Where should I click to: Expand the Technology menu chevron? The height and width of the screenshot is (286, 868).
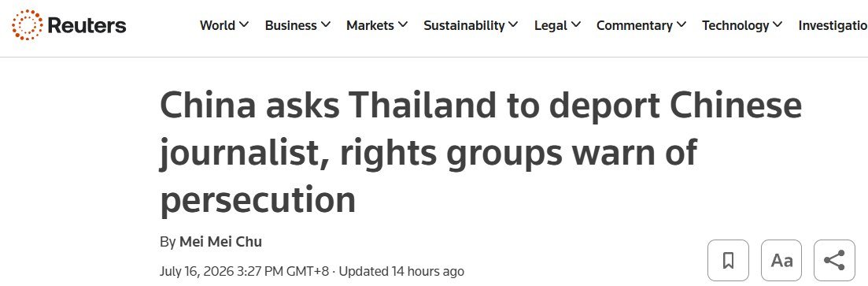coord(778,25)
